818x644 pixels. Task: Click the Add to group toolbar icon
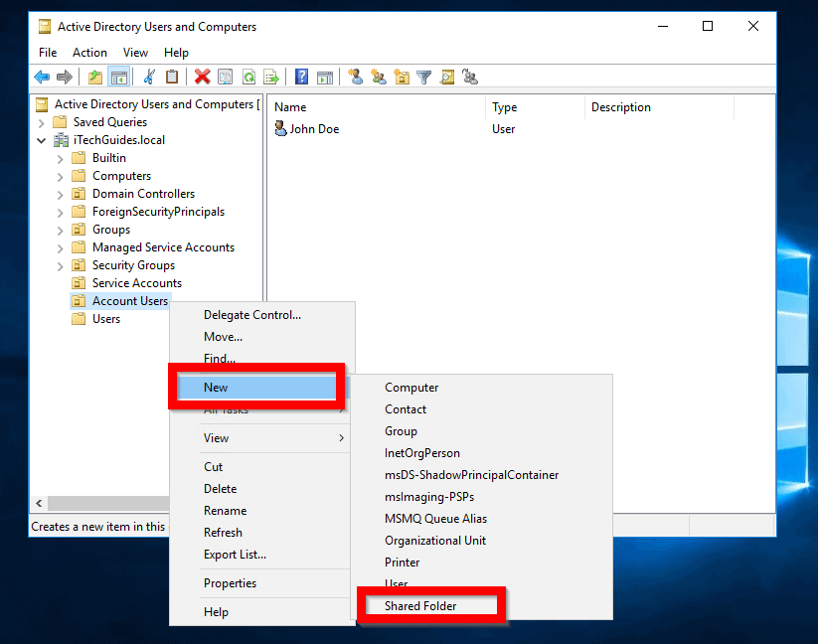click(x=470, y=78)
